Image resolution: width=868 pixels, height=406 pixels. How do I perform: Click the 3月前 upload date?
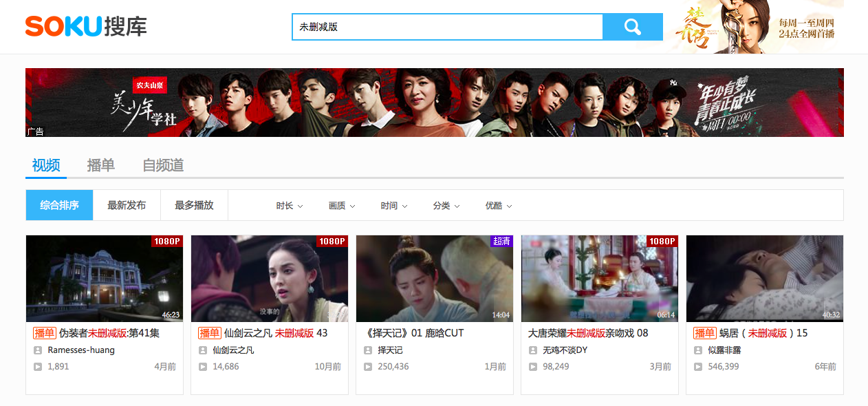(x=660, y=367)
